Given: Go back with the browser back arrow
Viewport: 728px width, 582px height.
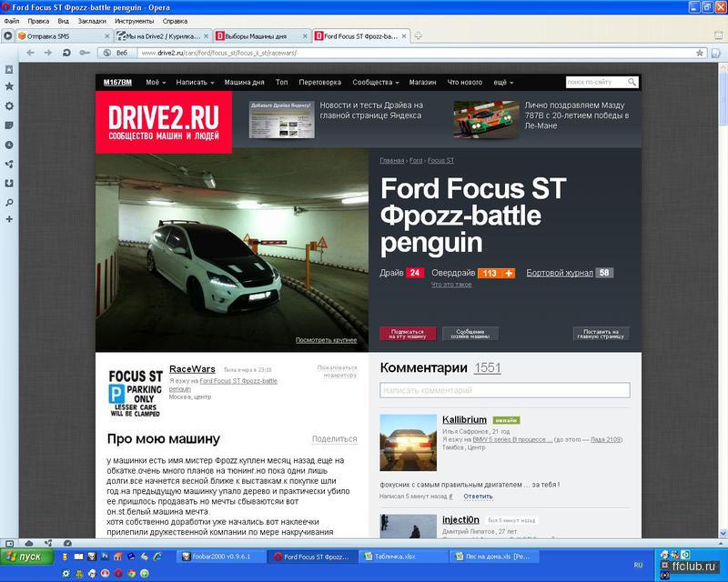Looking at the screenshot, I should (x=31, y=53).
